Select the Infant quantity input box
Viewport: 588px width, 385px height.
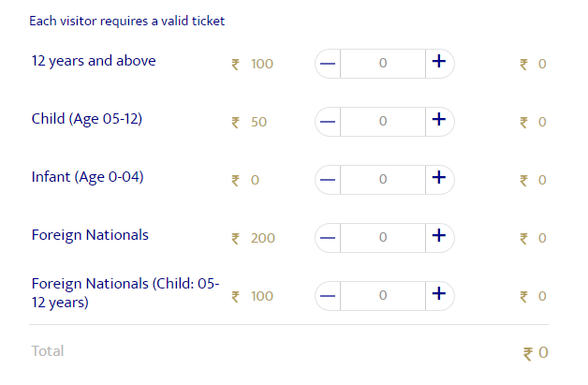click(x=382, y=179)
